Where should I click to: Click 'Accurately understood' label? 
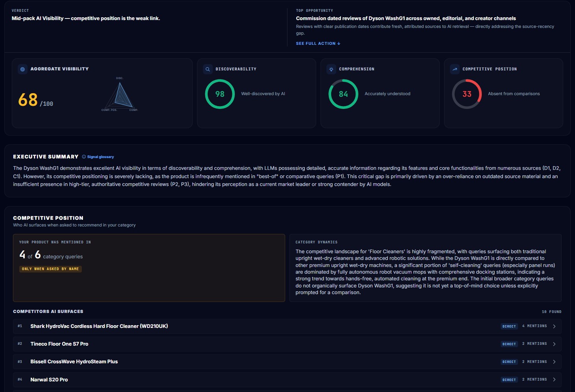click(x=387, y=94)
